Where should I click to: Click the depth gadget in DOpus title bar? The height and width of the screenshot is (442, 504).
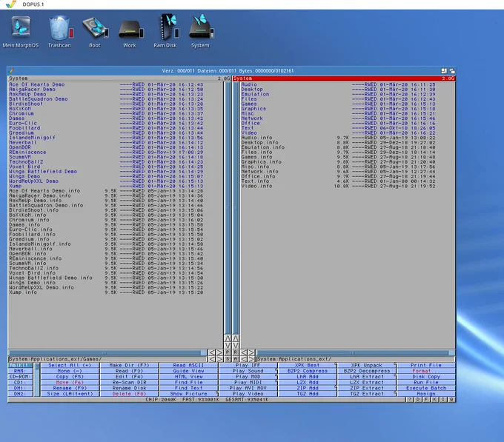(452, 71)
